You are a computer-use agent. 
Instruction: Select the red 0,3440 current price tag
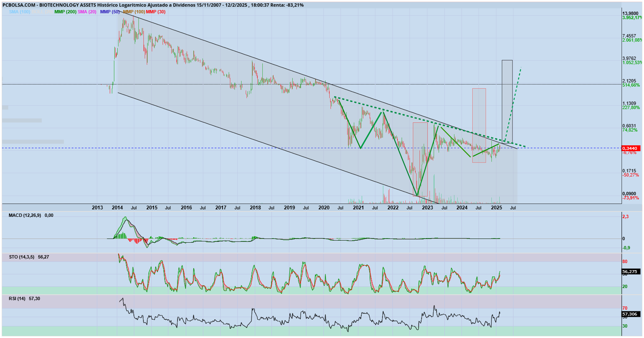point(630,148)
